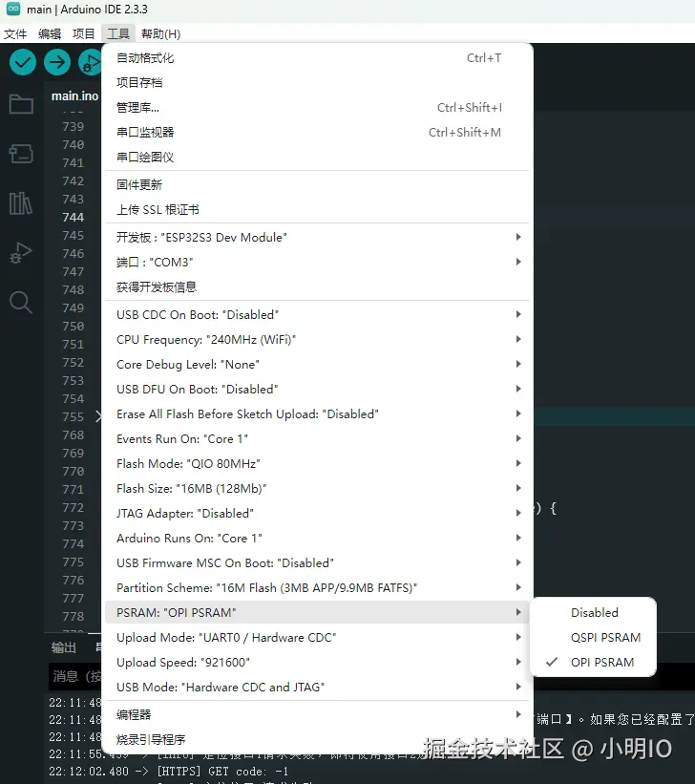Expand JTAG Adapter Disabled submenu

[317, 513]
